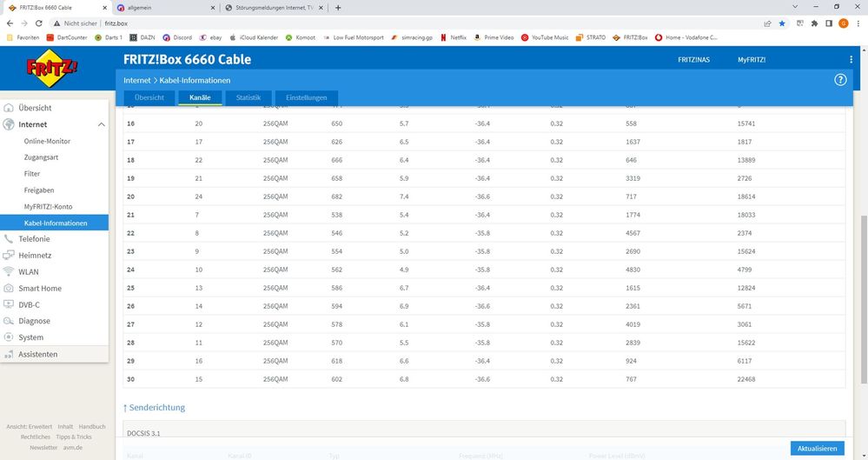The width and height of the screenshot is (868, 460).
Task: Open the Freigaben menu entry
Action: pyautogui.click(x=39, y=190)
